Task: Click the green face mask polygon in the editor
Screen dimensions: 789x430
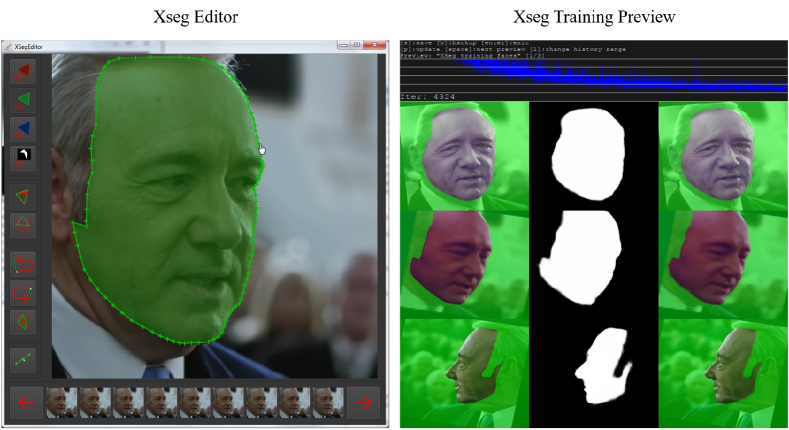Action: coord(171,201)
